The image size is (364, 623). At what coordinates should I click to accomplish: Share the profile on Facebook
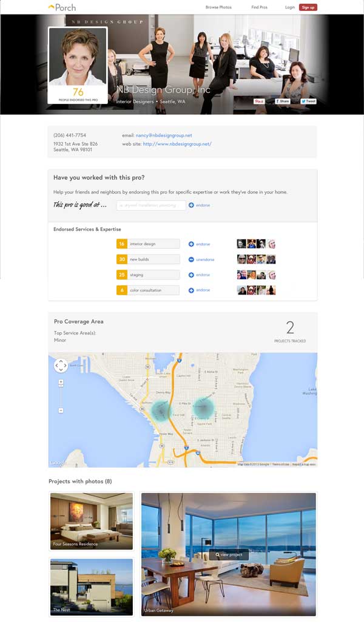click(x=283, y=101)
